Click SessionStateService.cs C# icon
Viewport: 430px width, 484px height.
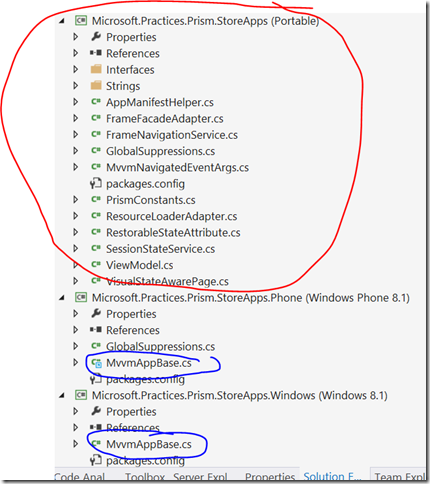click(96, 249)
